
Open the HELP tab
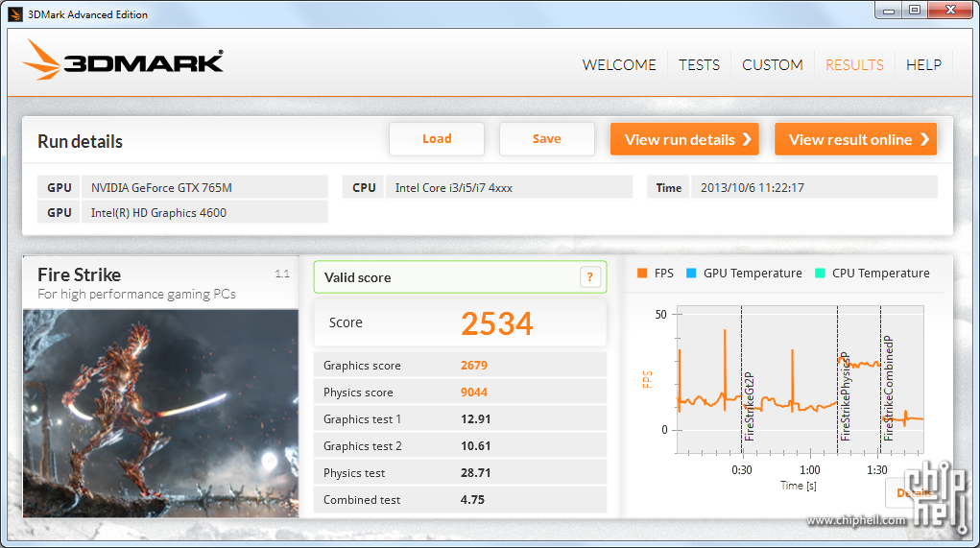pyautogui.click(x=923, y=65)
